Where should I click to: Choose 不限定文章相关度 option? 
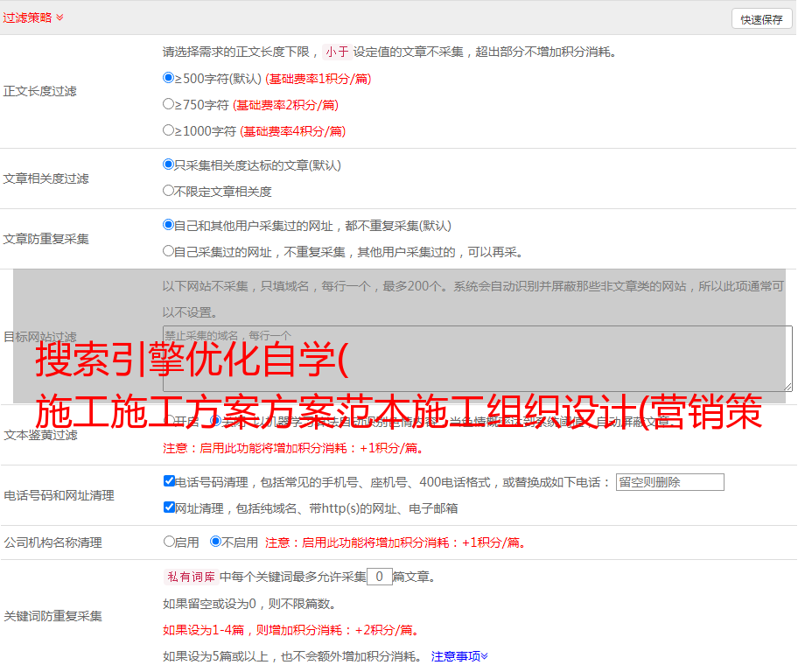click(169, 191)
